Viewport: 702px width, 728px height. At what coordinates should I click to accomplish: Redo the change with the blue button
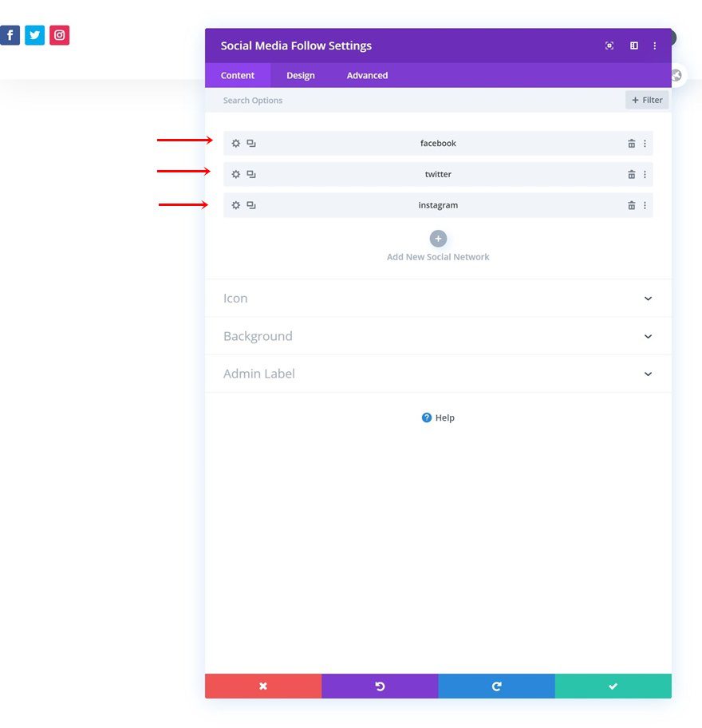(x=496, y=686)
